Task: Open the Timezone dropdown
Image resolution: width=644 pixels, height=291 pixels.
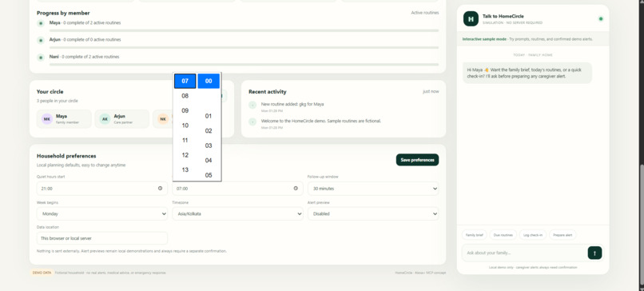Action: pos(237,213)
